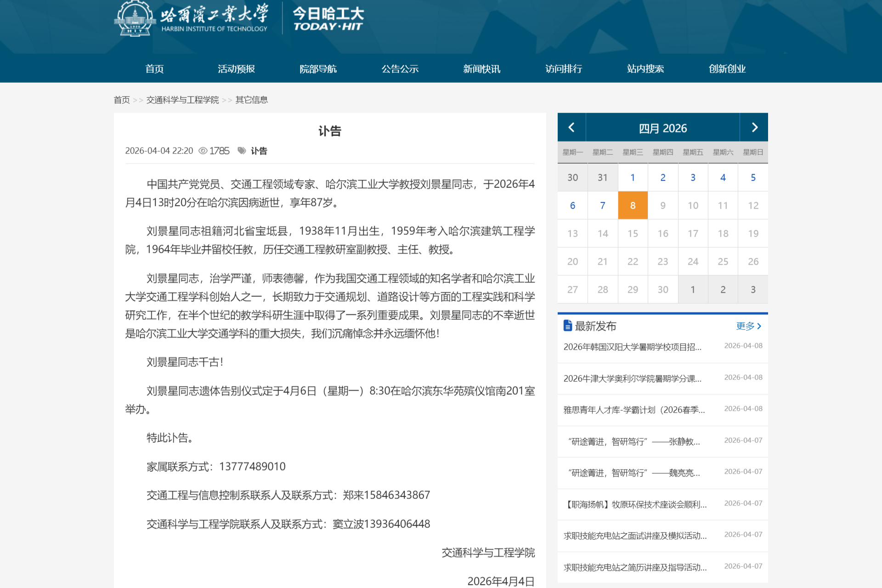Click the document icon next to 最新发布

coord(568,326)
